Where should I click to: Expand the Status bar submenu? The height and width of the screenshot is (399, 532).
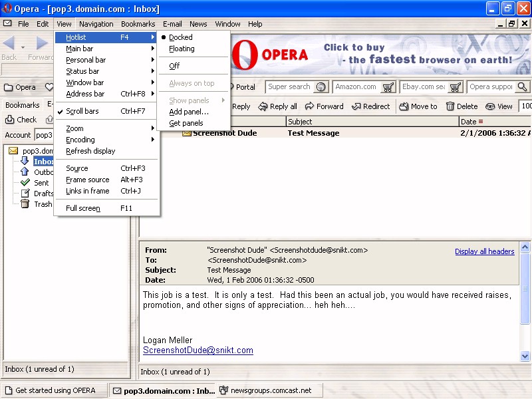[106, 71]
